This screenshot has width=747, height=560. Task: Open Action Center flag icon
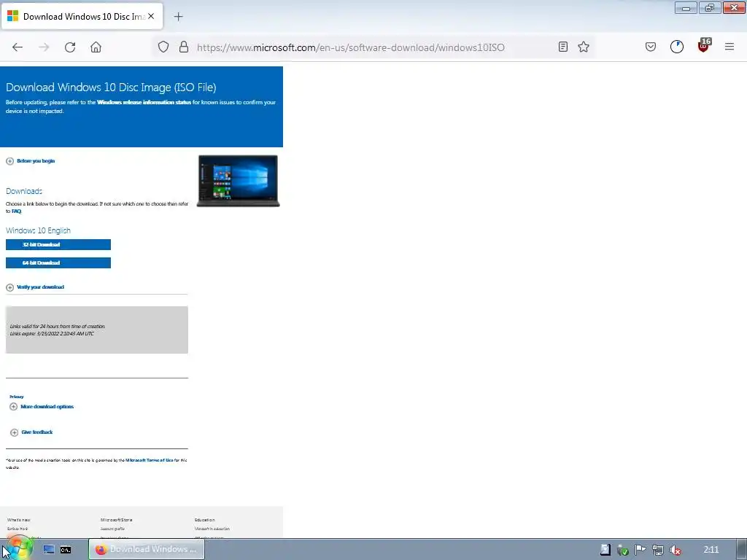pos(640,550)
